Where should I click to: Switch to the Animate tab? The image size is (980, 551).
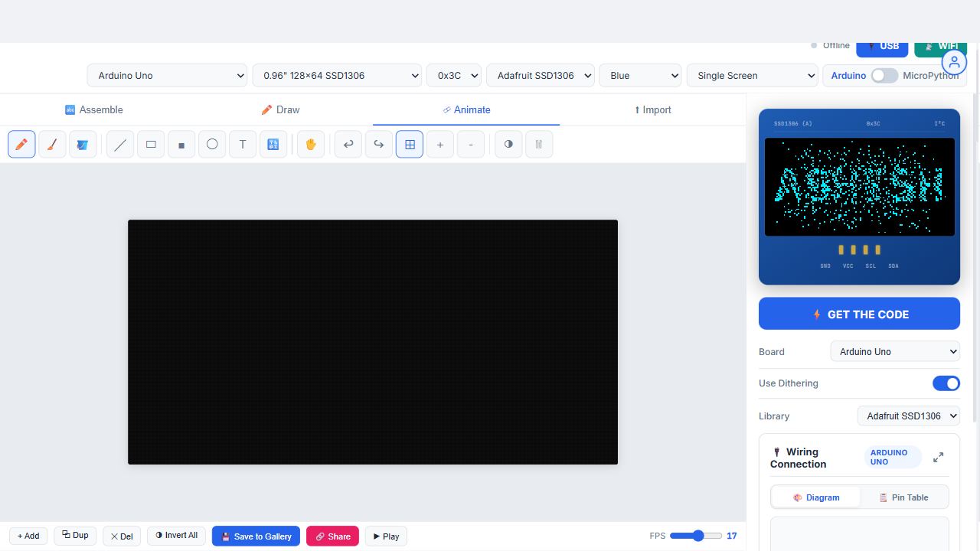click(x=466, y=109)
